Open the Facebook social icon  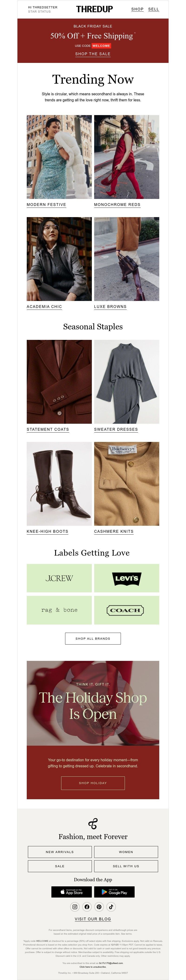click(87, 907)
